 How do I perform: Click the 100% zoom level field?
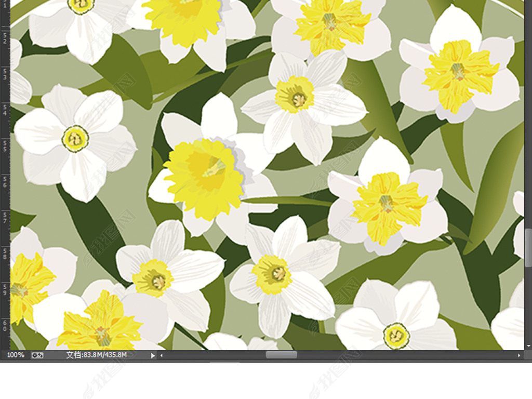(16, 355)
